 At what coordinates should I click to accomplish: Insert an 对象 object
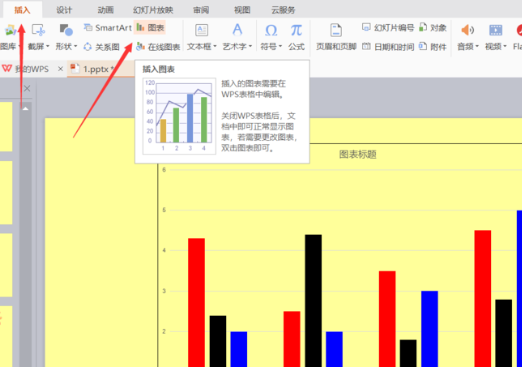click(433, 28)
